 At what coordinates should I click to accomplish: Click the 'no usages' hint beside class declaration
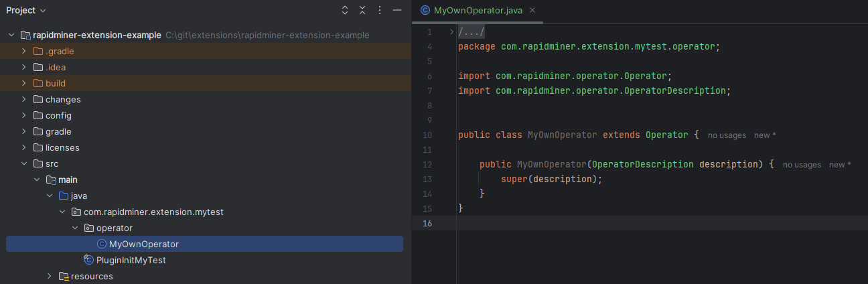tap(727, 135)
